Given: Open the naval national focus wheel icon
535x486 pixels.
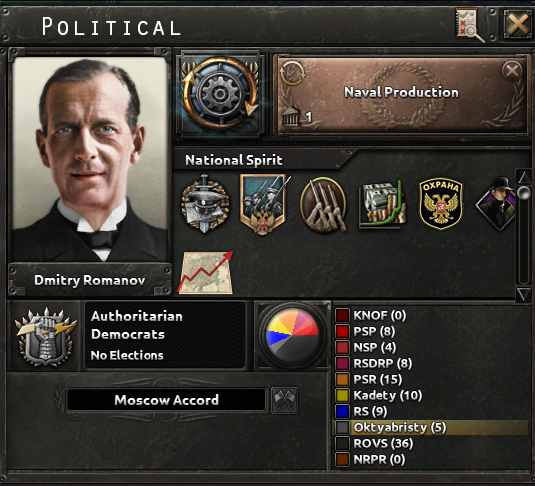Looking at the screenshot, I should click(x=220, y=94).
